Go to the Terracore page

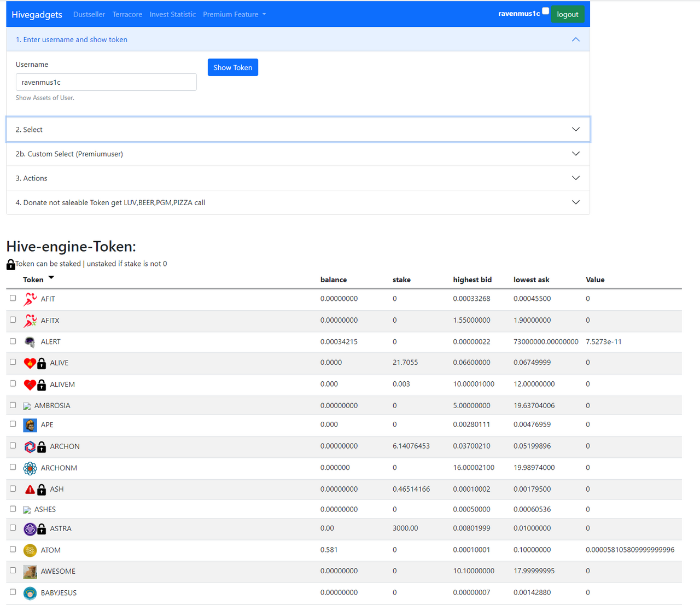[x=127, y=15]
